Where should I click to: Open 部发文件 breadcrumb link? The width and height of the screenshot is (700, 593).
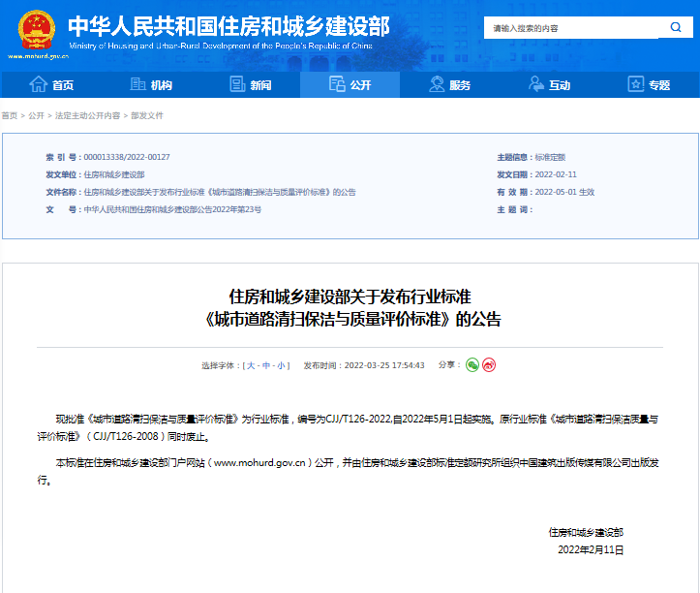point(146,115)
